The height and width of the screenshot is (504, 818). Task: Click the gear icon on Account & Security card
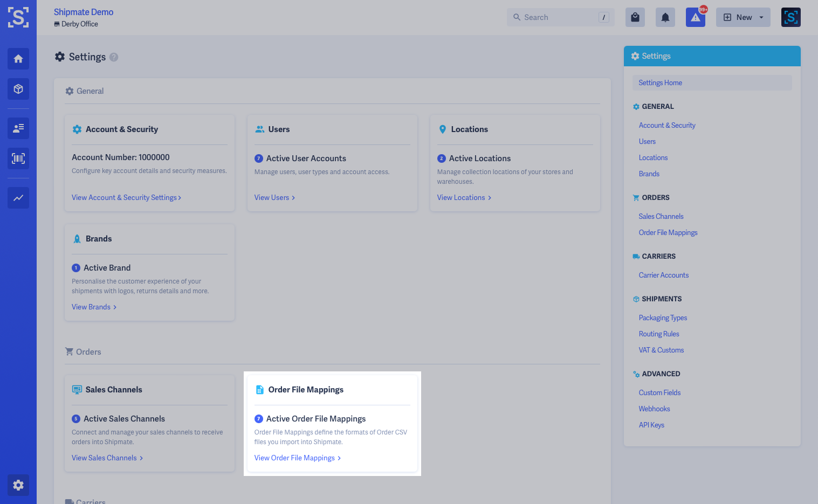[77, 129]
